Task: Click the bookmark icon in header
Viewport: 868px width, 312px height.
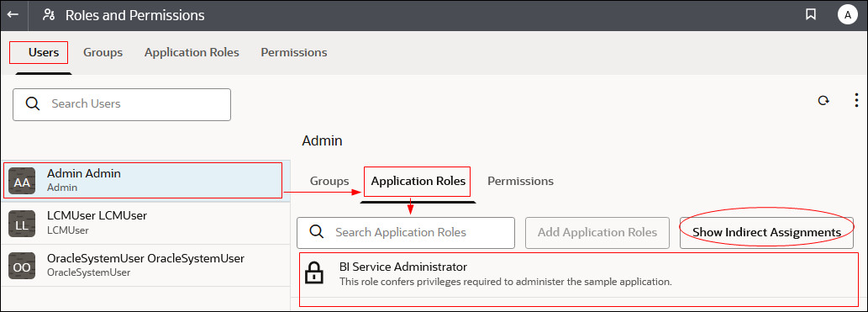Action: 811,14
